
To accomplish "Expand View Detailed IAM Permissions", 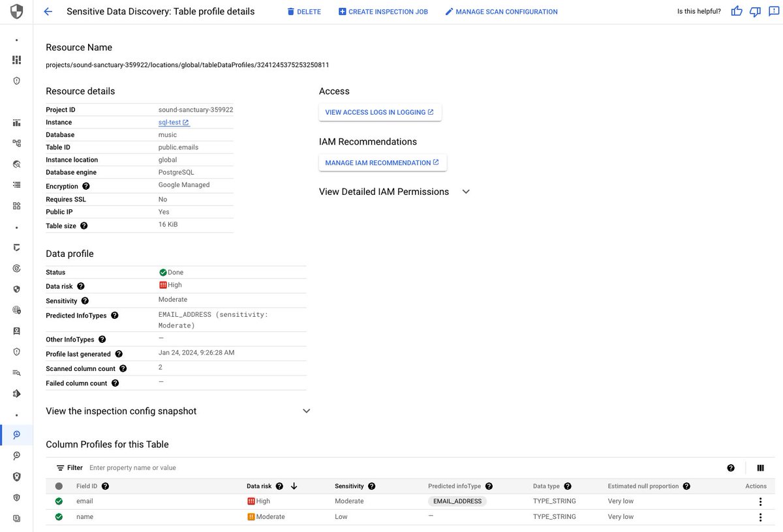I will 466,192.
